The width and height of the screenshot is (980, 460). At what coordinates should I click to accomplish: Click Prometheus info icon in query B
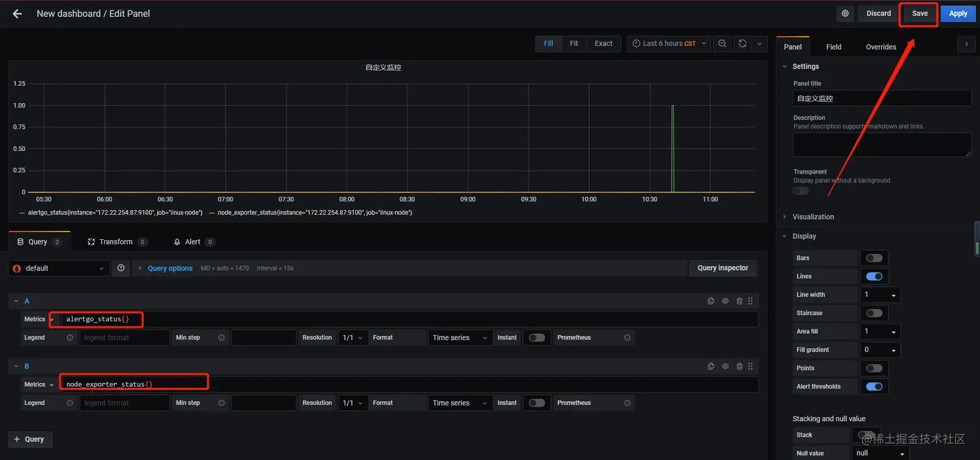pos(627,403)
